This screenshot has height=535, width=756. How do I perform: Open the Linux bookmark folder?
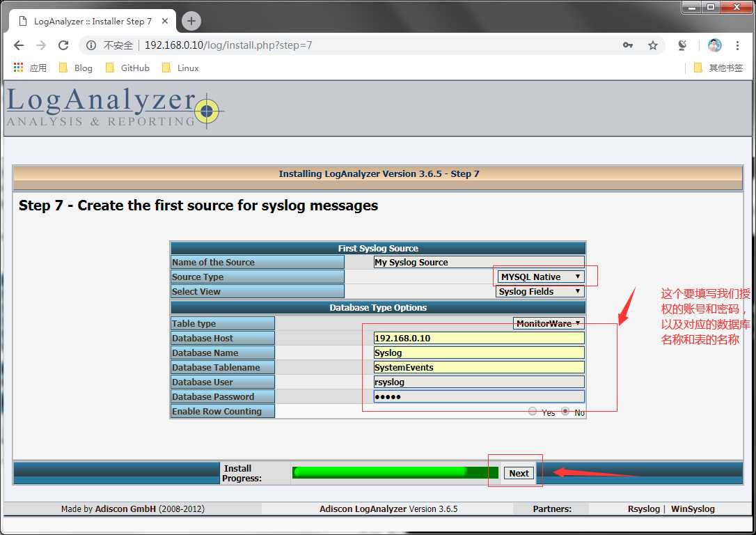point(180,68)
